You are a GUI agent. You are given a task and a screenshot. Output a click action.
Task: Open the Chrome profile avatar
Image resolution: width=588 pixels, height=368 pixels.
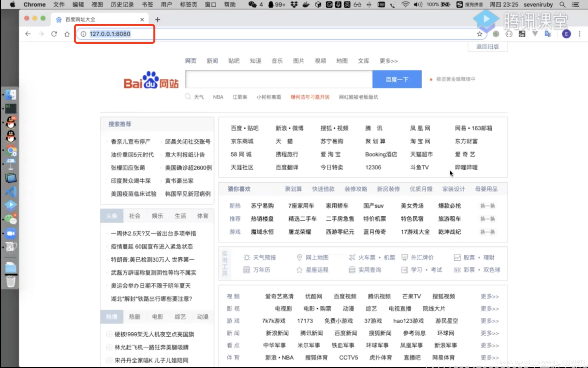(x=566, y=34)
